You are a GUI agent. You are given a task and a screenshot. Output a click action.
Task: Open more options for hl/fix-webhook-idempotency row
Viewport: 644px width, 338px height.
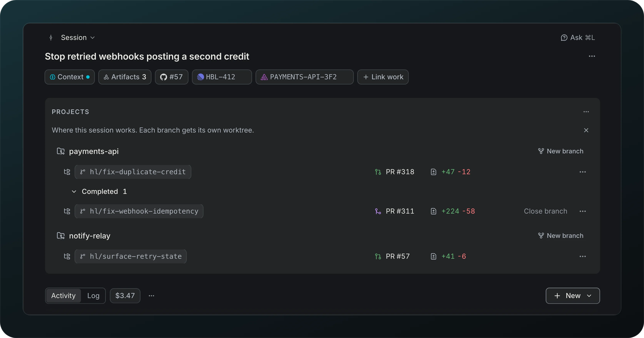tap(583, 211)
